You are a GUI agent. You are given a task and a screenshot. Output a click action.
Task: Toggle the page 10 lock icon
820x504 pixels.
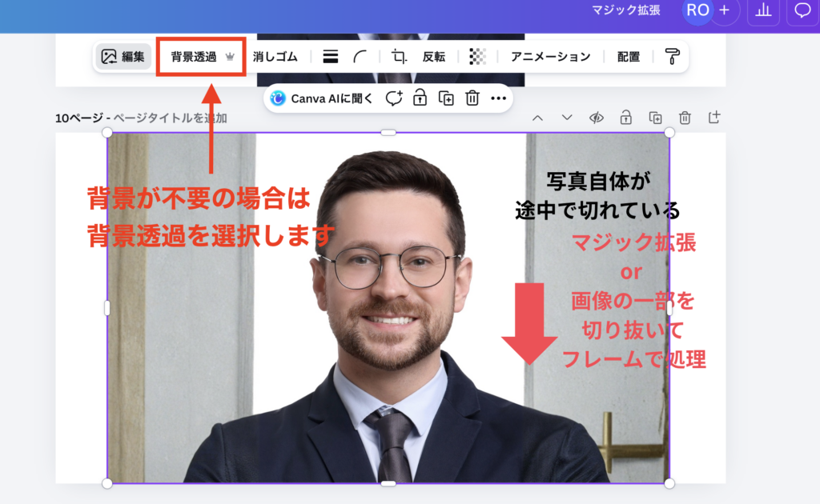pos(625,118)
